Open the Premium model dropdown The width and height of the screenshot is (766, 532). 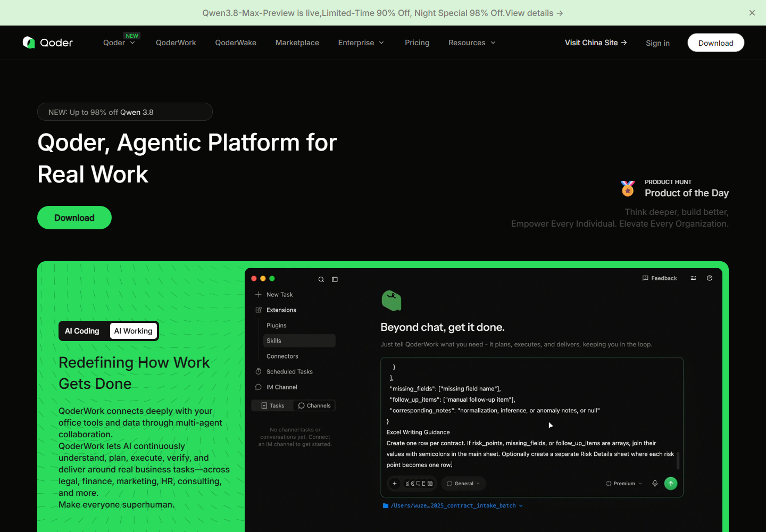(624, 484)
